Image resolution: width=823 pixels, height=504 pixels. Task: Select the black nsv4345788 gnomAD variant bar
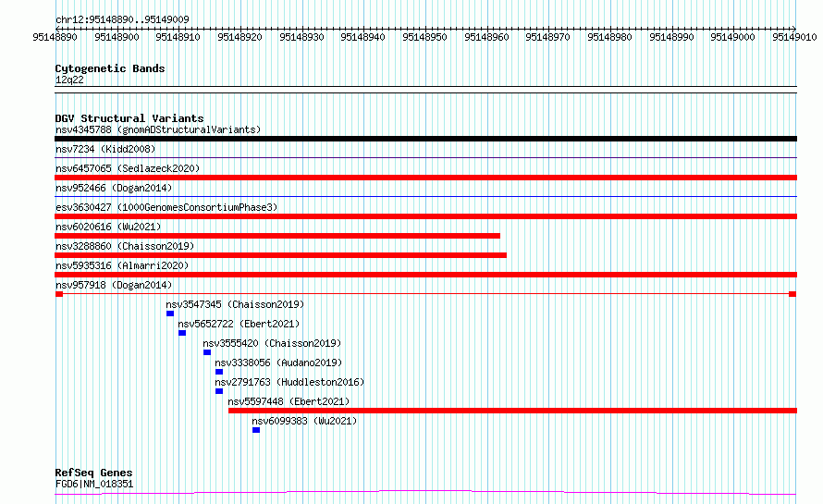pyautogui.click(x=425, y=139)
